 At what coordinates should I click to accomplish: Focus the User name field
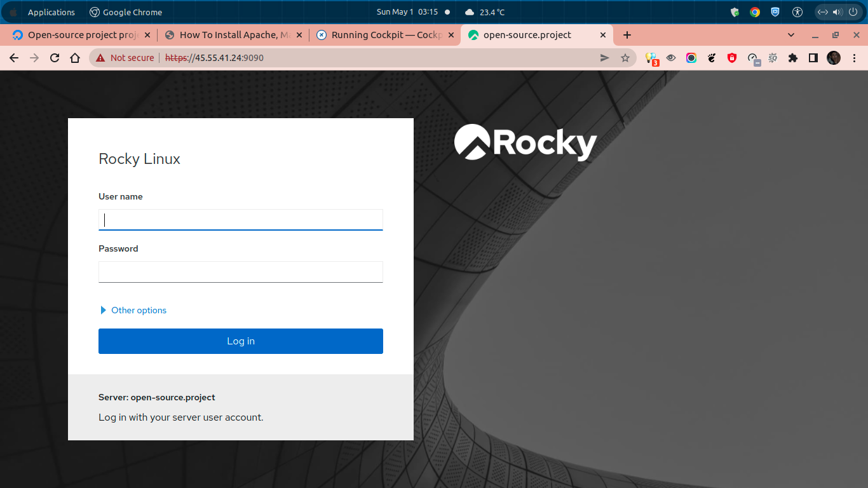coord(241,220)
